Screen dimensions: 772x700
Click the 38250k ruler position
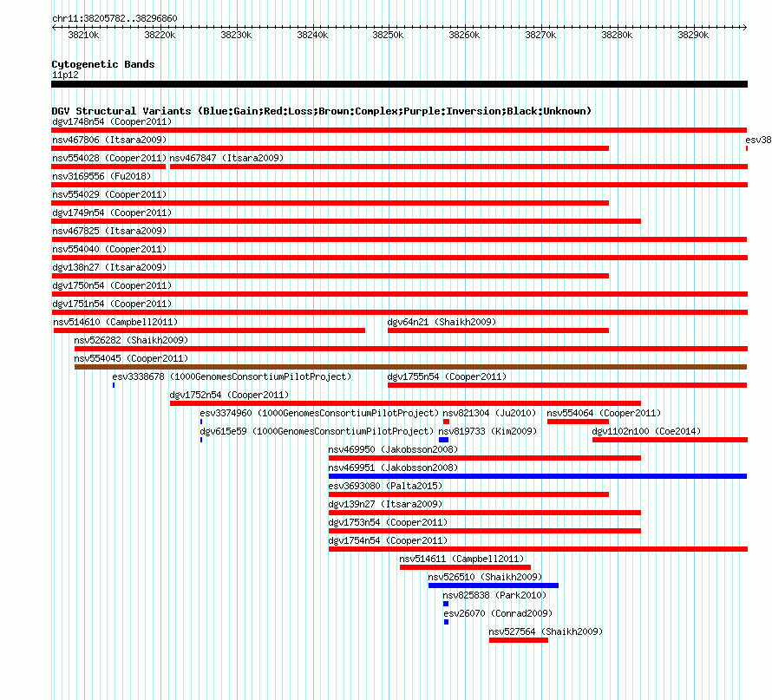388,35
